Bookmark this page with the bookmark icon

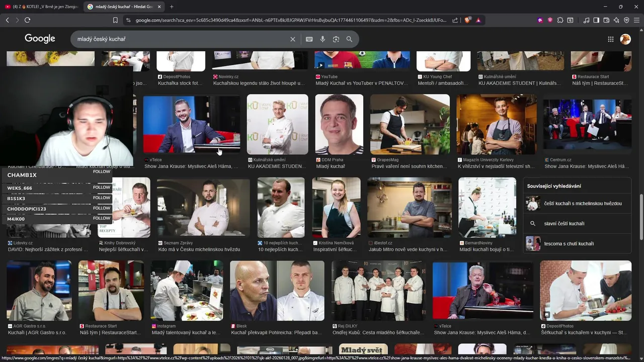[115, 20]
